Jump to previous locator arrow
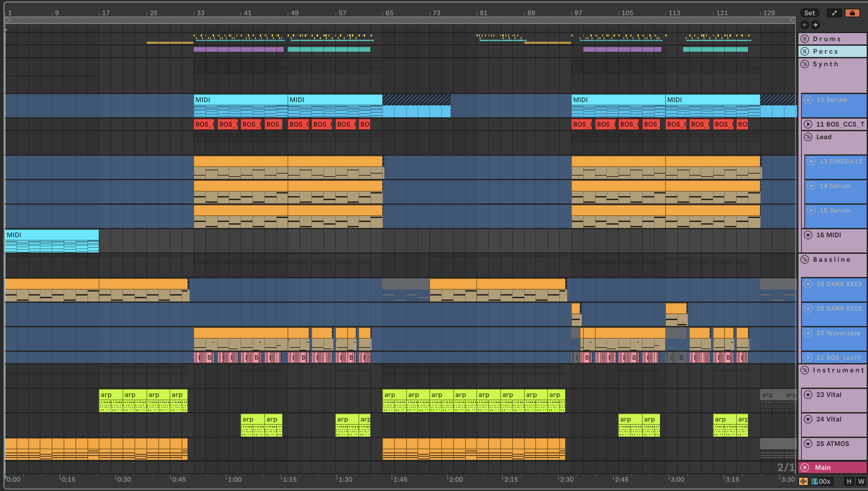Image resolution: width=868 pixels, height=491 pixels. click(805, 25)
